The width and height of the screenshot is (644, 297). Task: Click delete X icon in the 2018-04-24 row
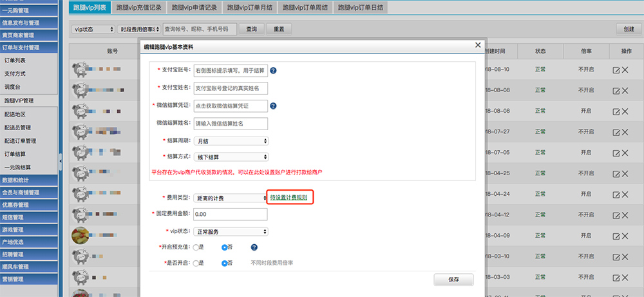coord(625,194)
